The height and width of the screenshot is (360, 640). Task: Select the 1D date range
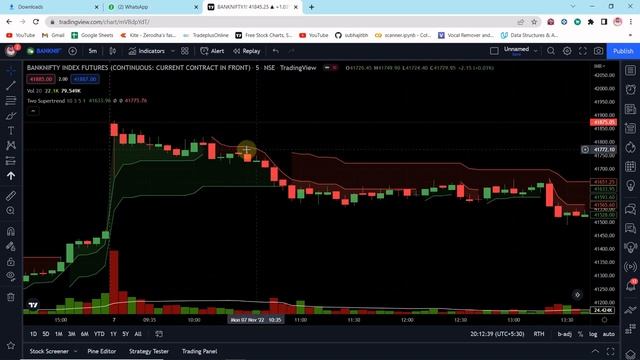[33, 334]
